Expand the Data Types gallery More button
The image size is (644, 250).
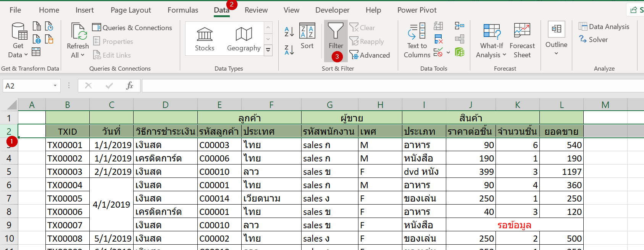click(x=268, y=50)
